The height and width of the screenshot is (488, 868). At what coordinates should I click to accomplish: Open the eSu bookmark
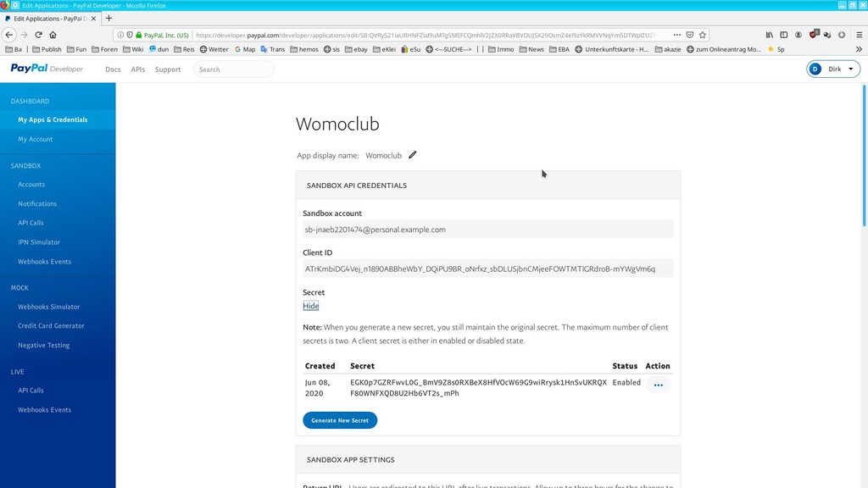coord(411,49)
